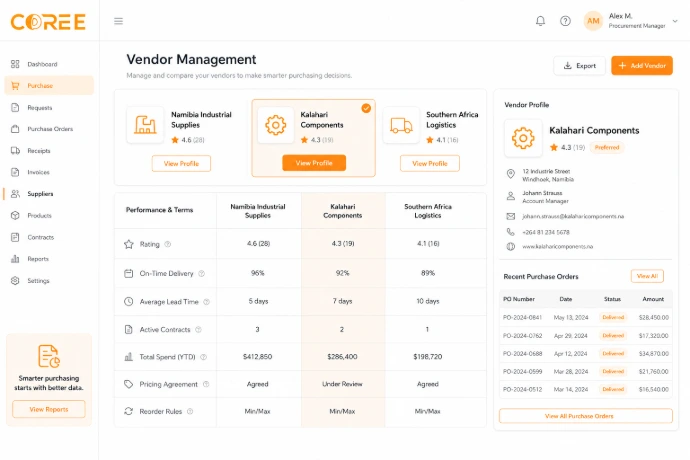View Profile for Namibia Industrial Supplies
Image resolution: width=690 pixels, height=460 pixels.
[x=181, y=163]
